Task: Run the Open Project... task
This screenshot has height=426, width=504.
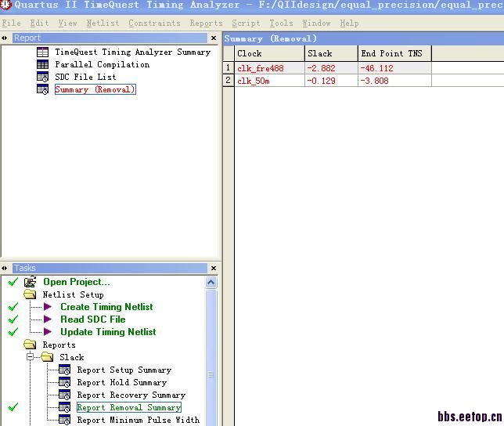Action: pyautogui.click(x=77, y=282)
